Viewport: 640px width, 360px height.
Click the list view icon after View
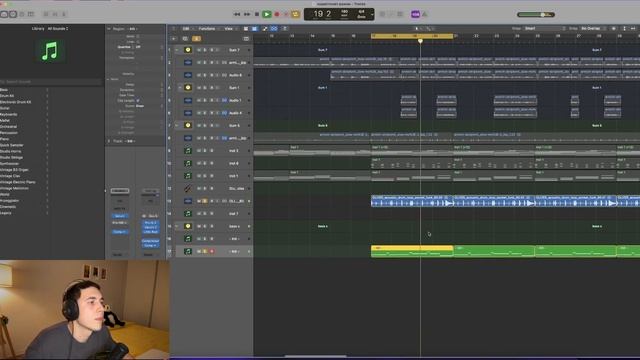tap(246, 29)
